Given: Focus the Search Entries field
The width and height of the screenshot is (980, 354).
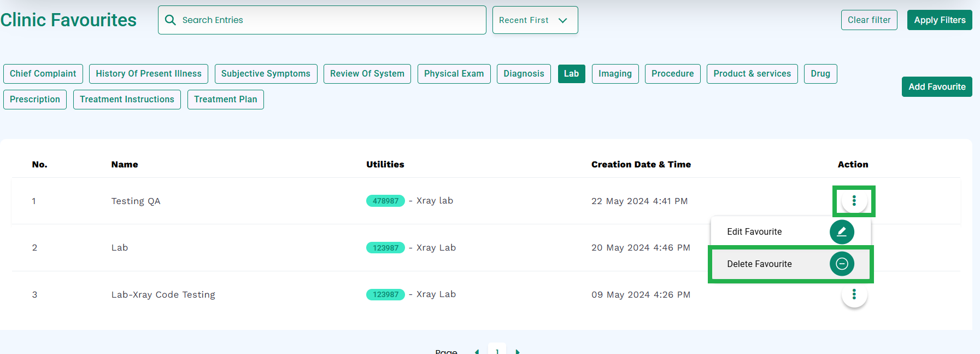Looking at the screenshot, I should (322, 20).
